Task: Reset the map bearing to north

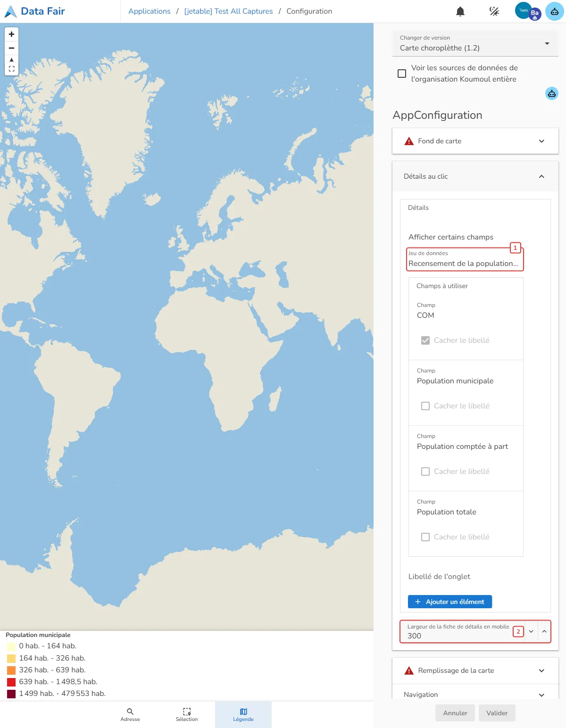Action: point(12,60)
